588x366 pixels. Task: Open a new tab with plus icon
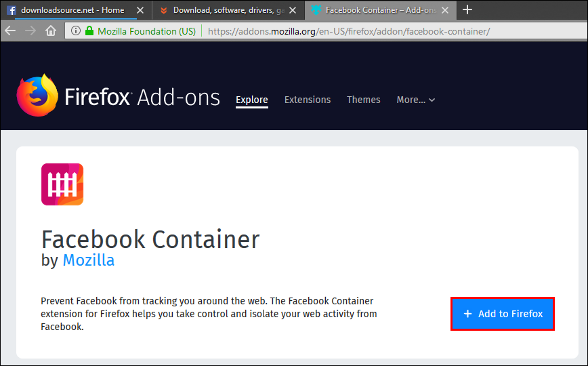pos(467,9)
